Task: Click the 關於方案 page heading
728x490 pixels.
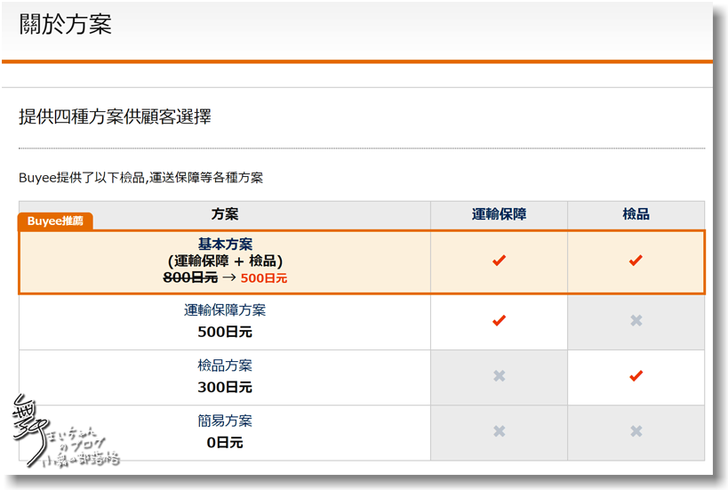Action: click(65, 26)
